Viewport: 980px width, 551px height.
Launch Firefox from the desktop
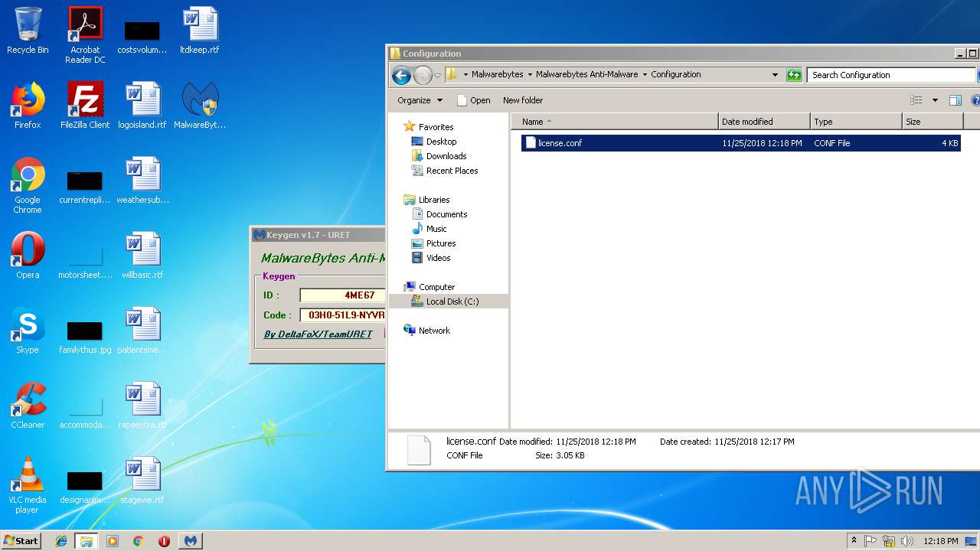[28, 106]
